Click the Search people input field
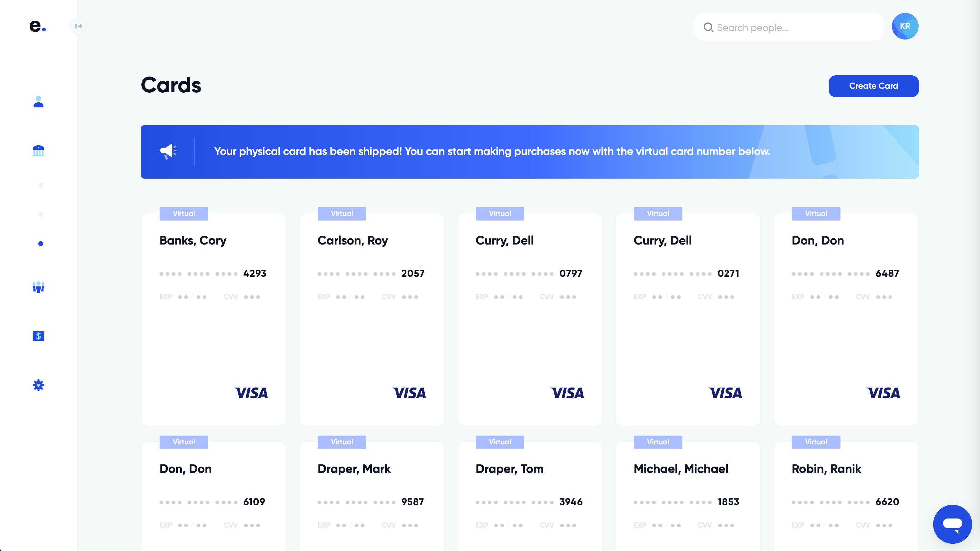 [x=789, y=27]
